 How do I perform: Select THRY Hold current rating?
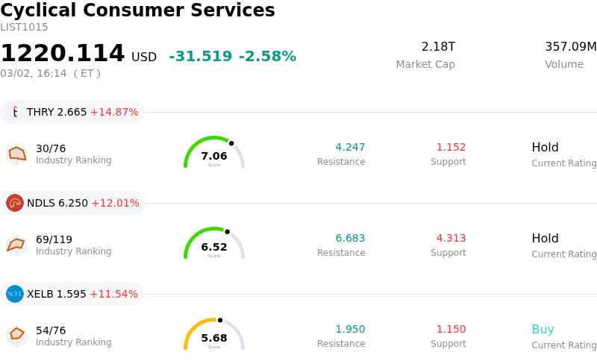point(545,147)
